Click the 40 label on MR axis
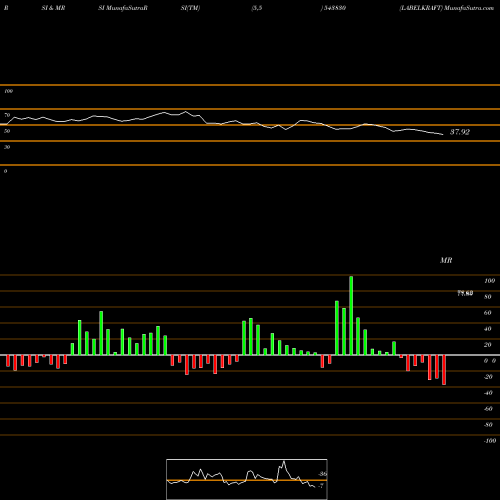This screenshot has width=500, height=500. pyautogui.click(x=488, y=329)
